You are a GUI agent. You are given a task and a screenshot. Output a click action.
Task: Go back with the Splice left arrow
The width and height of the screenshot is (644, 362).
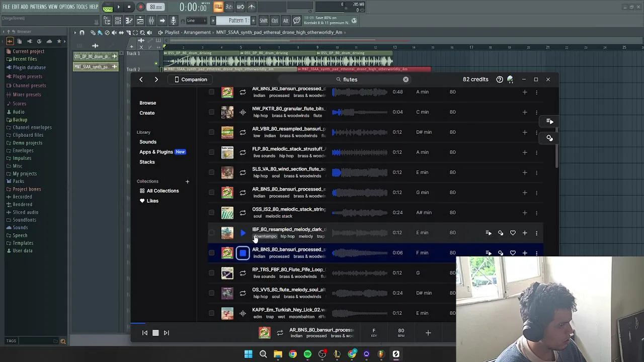click(x=141, y=79)
